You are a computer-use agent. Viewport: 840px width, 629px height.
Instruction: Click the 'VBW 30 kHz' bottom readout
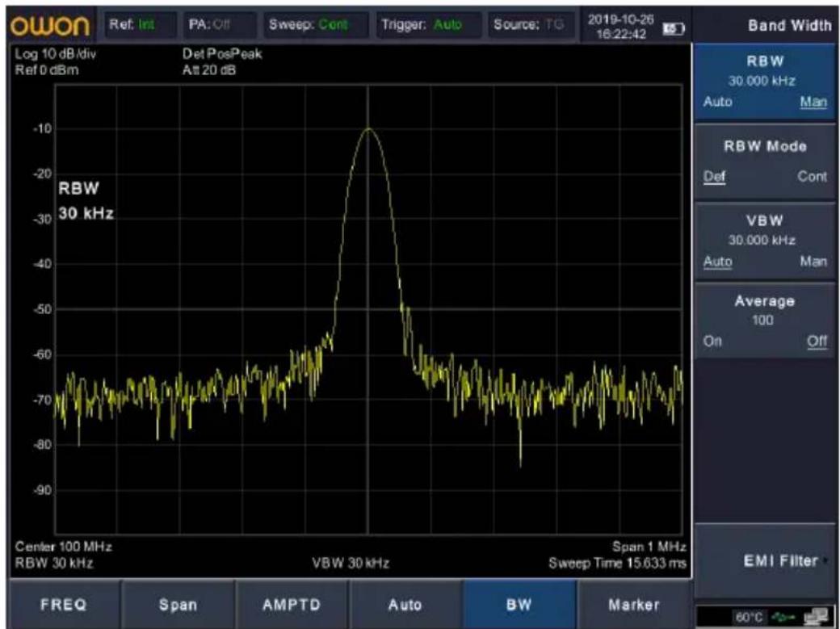pos(351,563)
